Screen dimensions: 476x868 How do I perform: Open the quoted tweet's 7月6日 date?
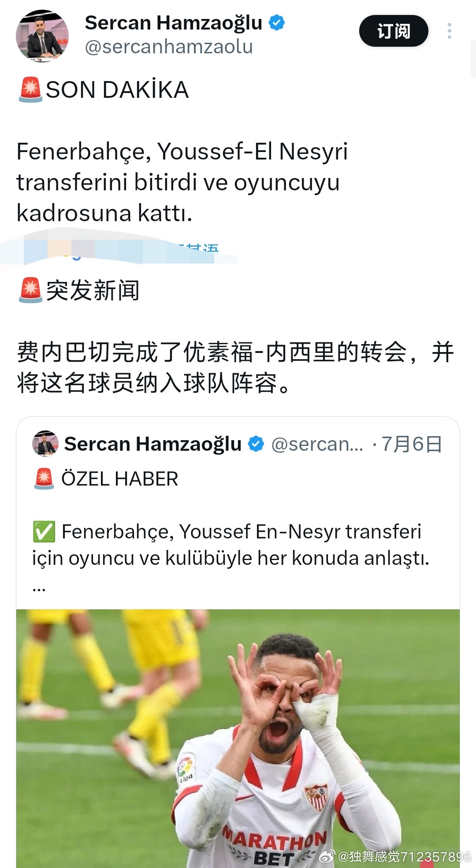412,444
